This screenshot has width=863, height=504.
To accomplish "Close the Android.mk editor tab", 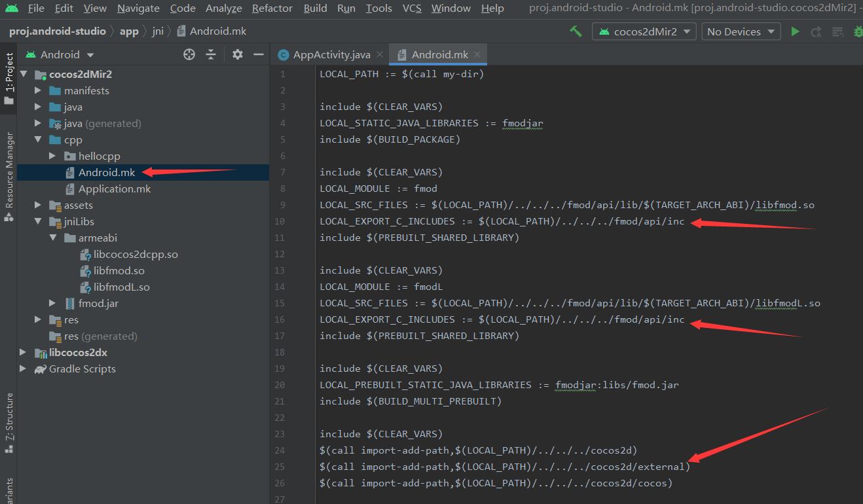I will tap(478, 55).
